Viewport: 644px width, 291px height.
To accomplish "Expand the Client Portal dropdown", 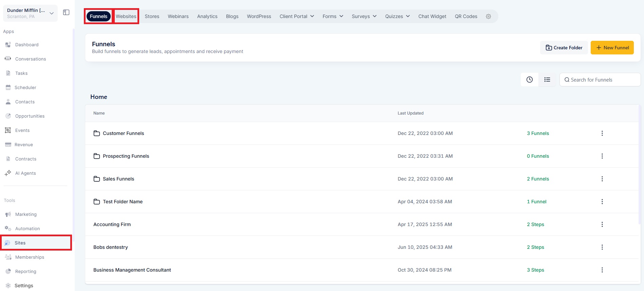I will (297, 16).
